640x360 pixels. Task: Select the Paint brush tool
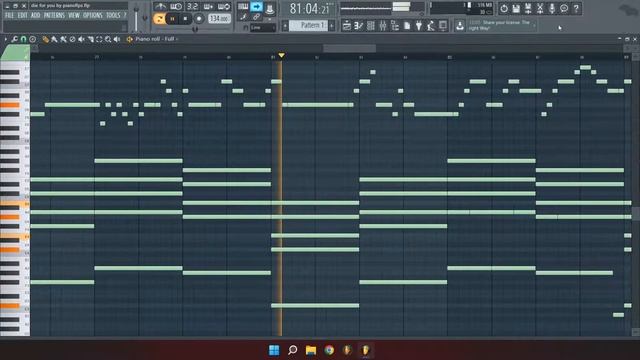(54, 39)
